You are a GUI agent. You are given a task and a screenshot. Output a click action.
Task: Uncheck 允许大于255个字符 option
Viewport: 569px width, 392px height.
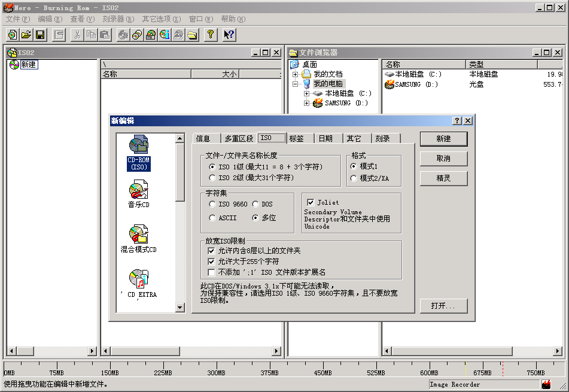pos(211,262)
